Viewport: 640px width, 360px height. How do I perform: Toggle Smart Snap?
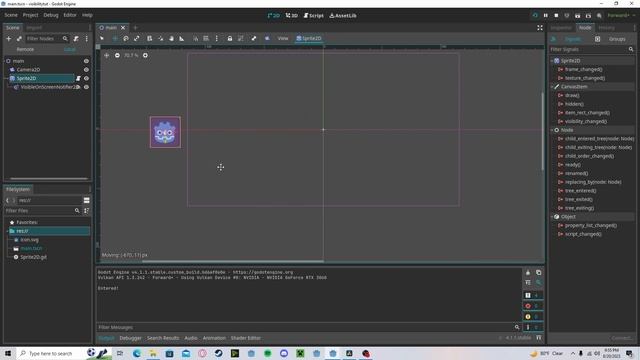[x=196, y=38]
